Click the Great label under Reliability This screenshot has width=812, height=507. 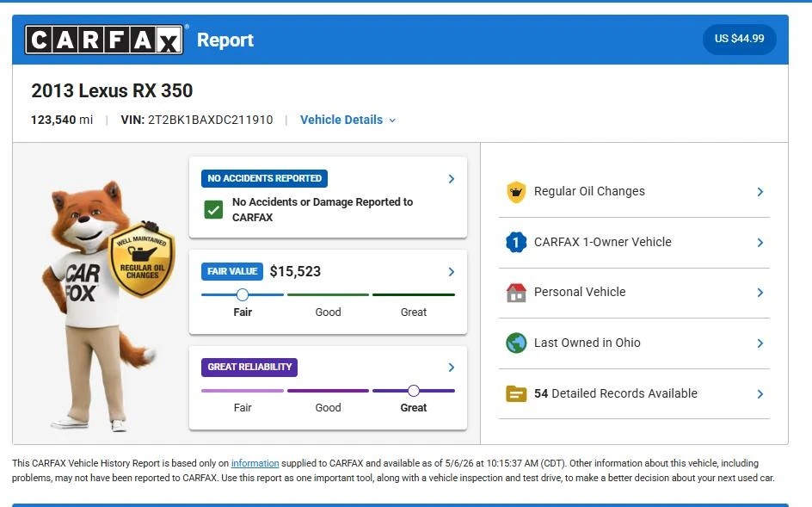pyautogui.click(x=413, y=407)
